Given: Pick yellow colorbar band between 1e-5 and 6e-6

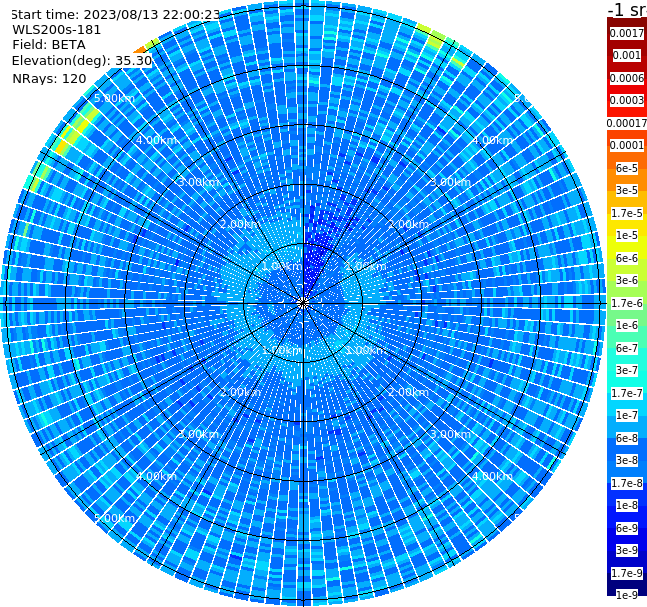Looking at the screenshot, I should (x=627, y=247).
